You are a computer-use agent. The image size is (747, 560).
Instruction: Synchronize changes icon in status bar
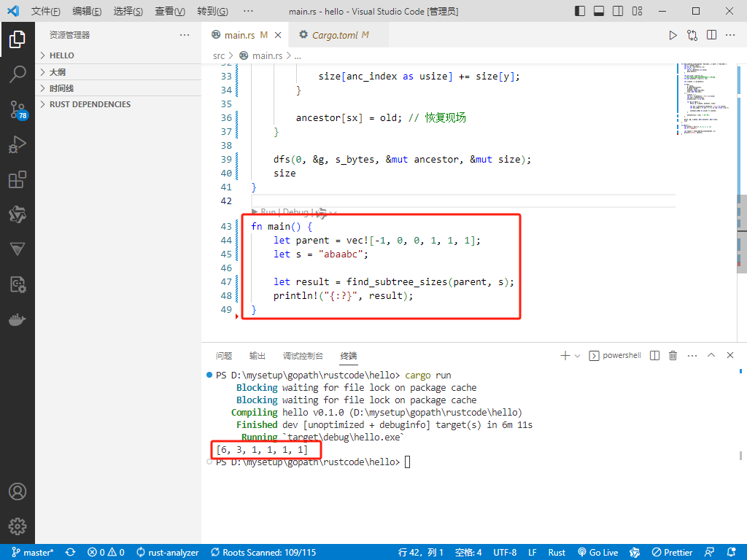click(71, 553)
